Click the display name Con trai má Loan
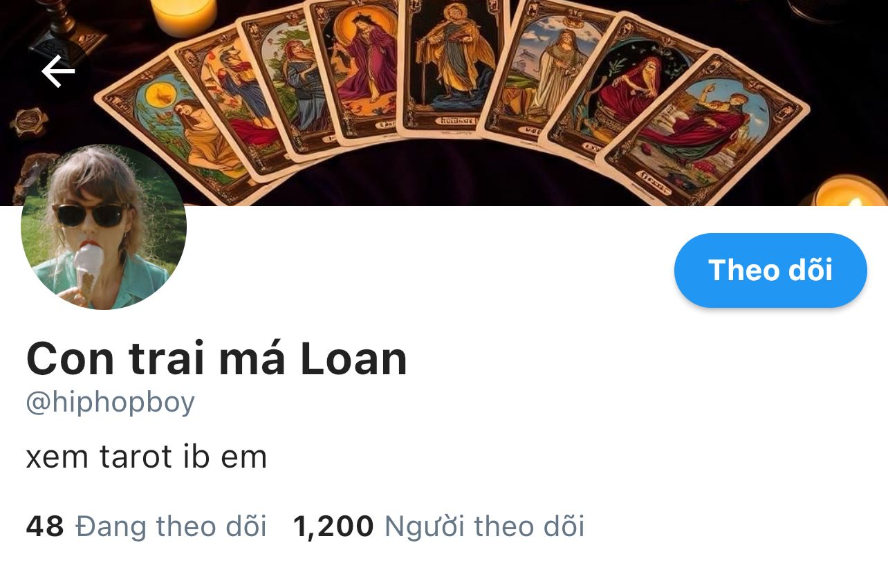The image size is (888, 588). pyautogui.click(x=216, y=359)
